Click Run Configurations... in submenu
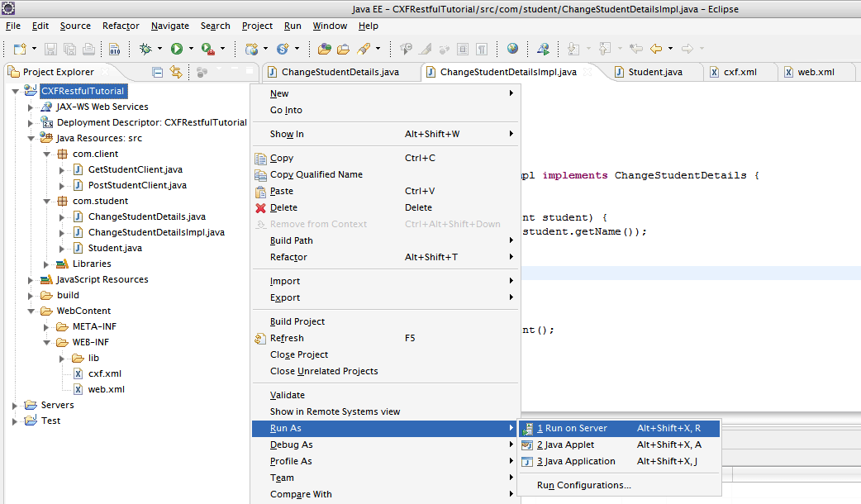The width and height of the screenshot is (861, 504). click(x=583, y=485)
